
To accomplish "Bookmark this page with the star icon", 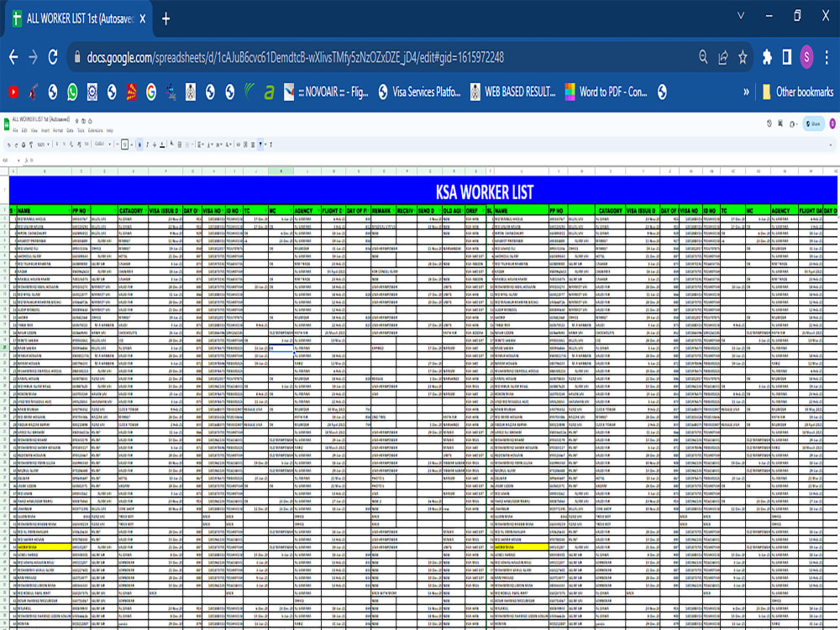I will tap(743, 57).
